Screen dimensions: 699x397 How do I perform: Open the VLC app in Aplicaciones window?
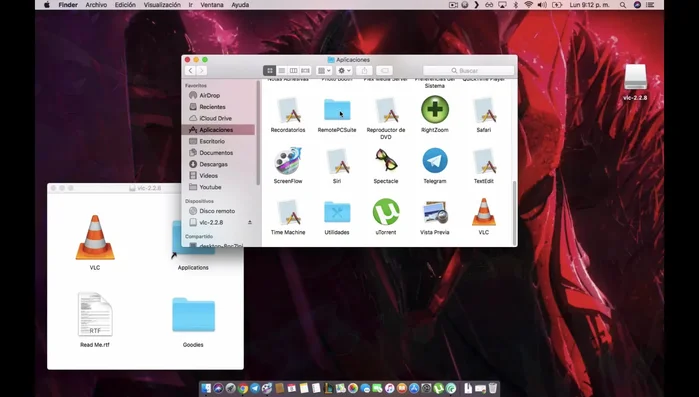coord(484,213)
